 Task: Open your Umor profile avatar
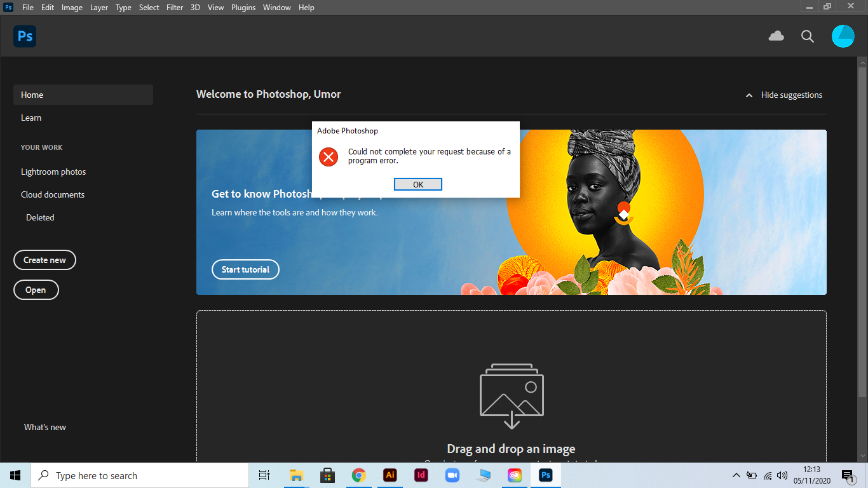click(x=843, y=36)
